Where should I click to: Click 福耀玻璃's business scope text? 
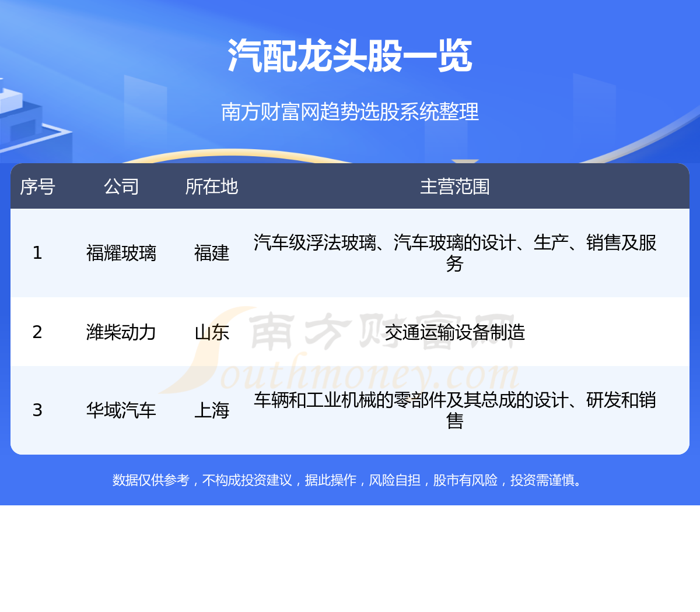click(x=455, y=253)
